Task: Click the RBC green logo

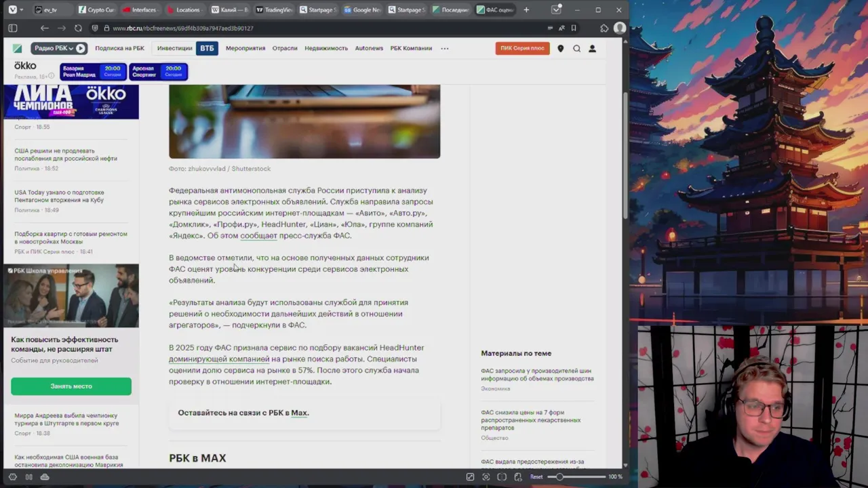Action: point(18,48)
